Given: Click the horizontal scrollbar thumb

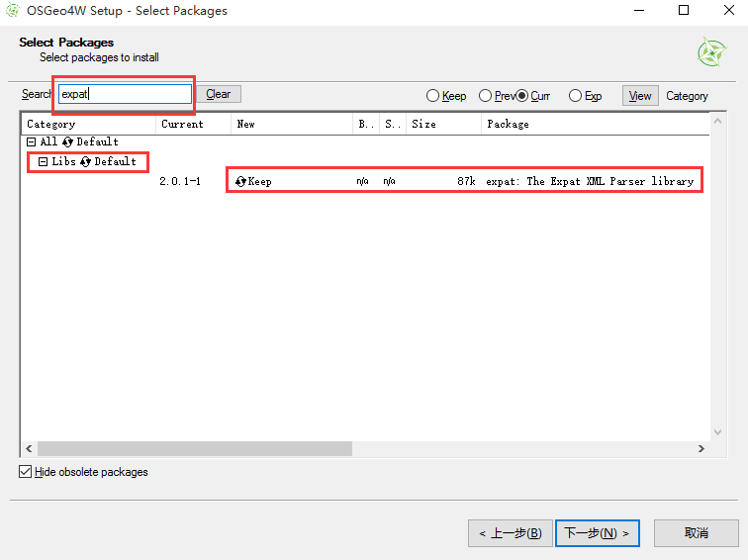Looking at the screenshot, I should tap(195, 448).
